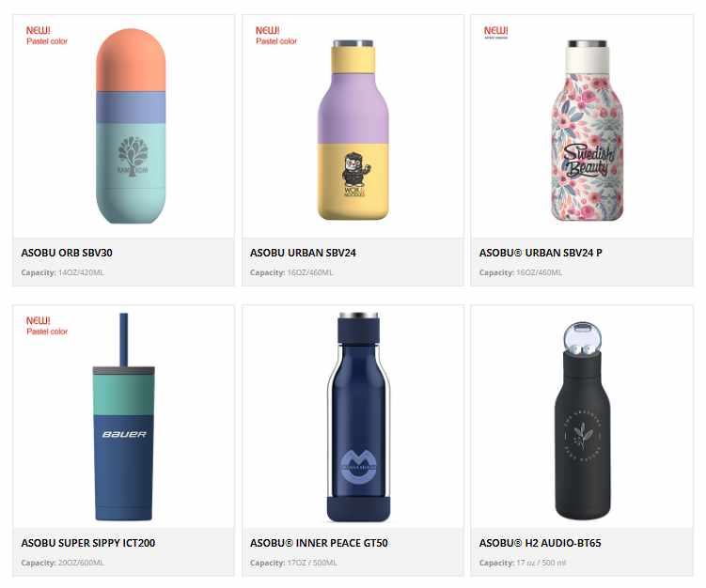This screenshot has width=706, height=588.
Task: Click the NEW! Pastel color badge on ORB
Action: (46, 36)
